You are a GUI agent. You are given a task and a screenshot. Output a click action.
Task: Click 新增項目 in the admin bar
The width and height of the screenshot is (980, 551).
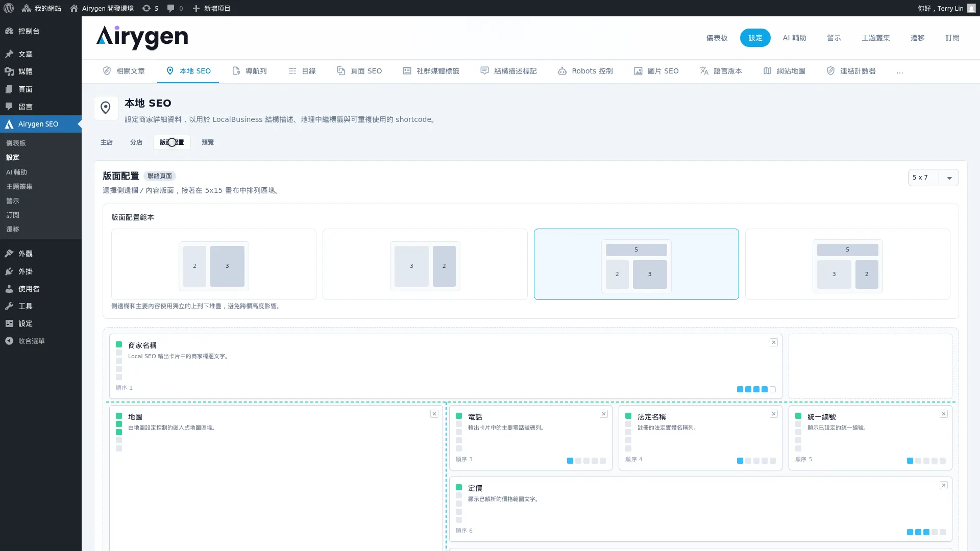(211, 8)
